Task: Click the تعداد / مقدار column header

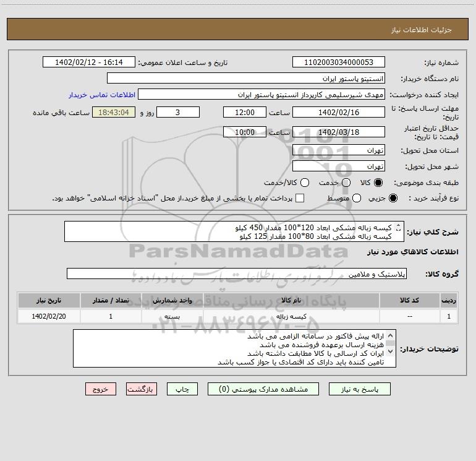Action: (111, 300)
